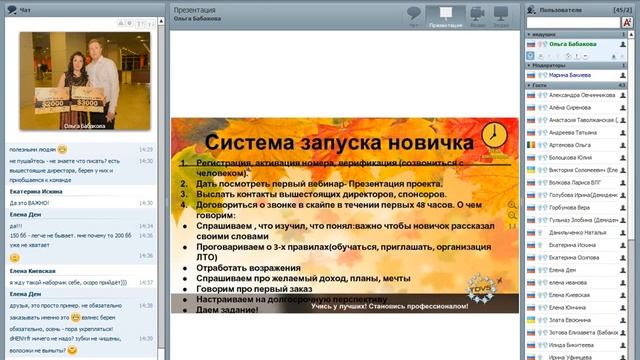Toggle audio icons beside Александра Овчинникова
Viewport: 640px width, 360px height.
542,95
